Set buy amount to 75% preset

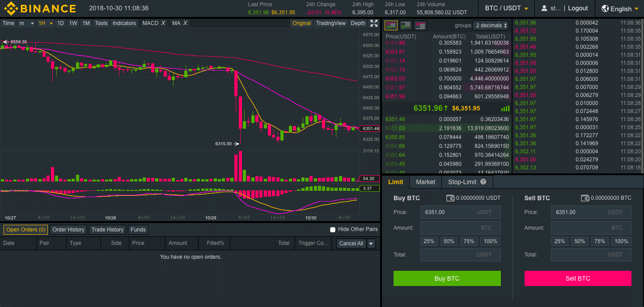point(469,241)
